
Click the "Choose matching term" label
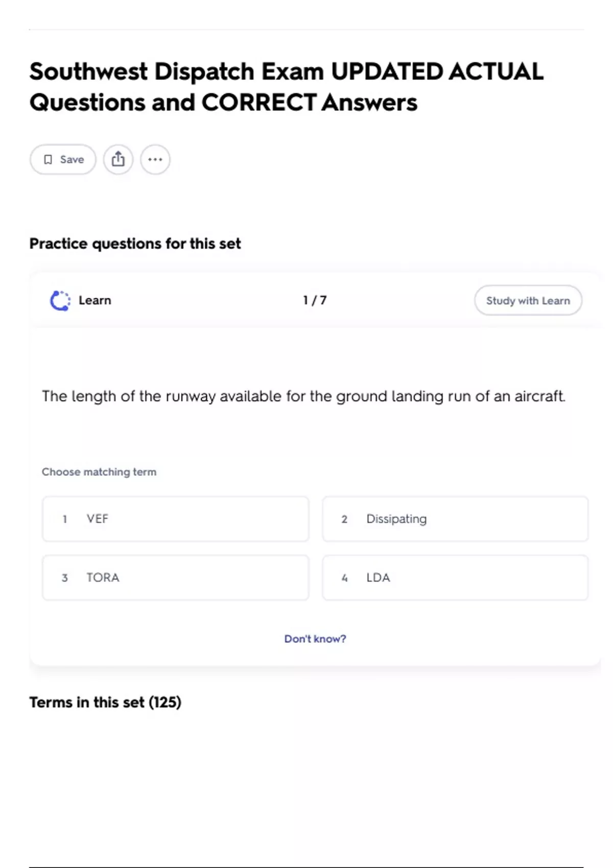pyautogui.click(x=99, y=472)
